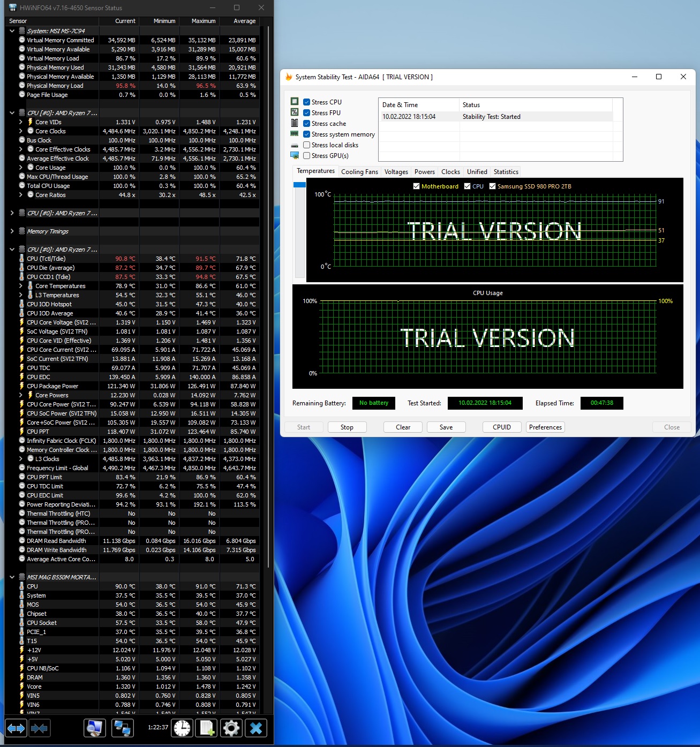
Task: Toggle the CPU graph checkbox
Action: pyautogui.click(x=467, y=186)
